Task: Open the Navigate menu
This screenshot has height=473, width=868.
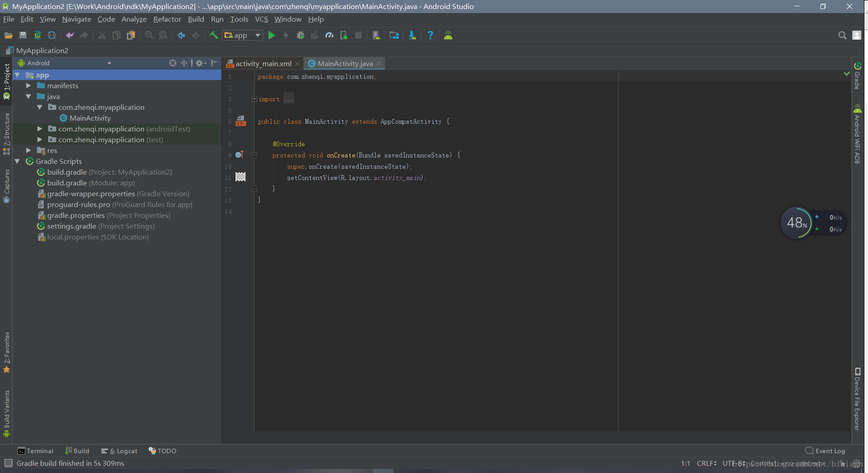Action: [76, 19]
